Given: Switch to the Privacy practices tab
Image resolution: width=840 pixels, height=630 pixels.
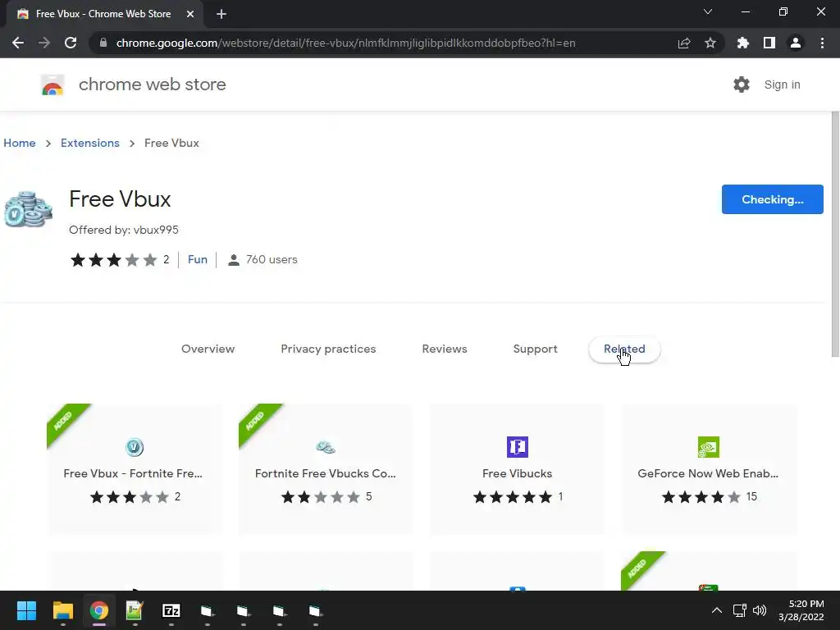Looking at the screenshot, I should [x=328, y=349].
